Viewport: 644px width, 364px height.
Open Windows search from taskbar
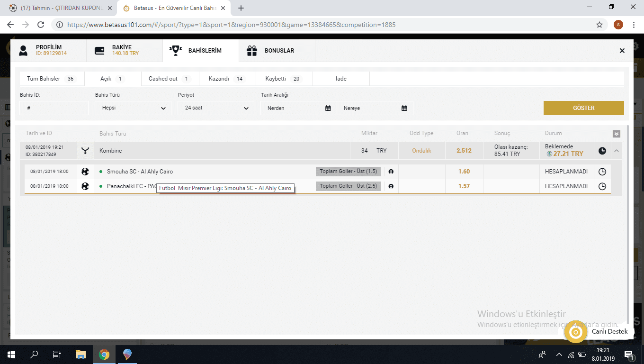[x=34, y=355]
